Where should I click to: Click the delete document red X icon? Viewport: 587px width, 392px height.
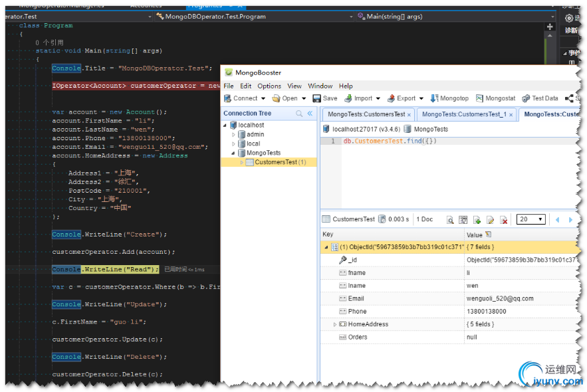tap(504, 220)
